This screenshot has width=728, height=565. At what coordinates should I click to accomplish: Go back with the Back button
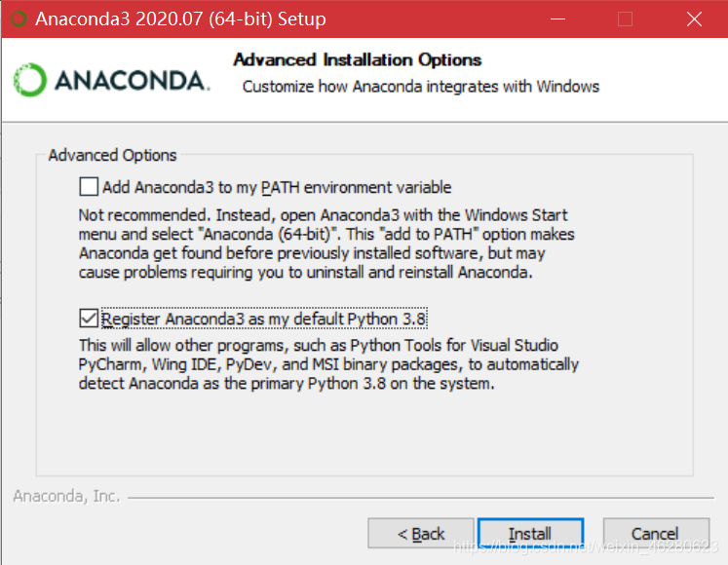421,533
